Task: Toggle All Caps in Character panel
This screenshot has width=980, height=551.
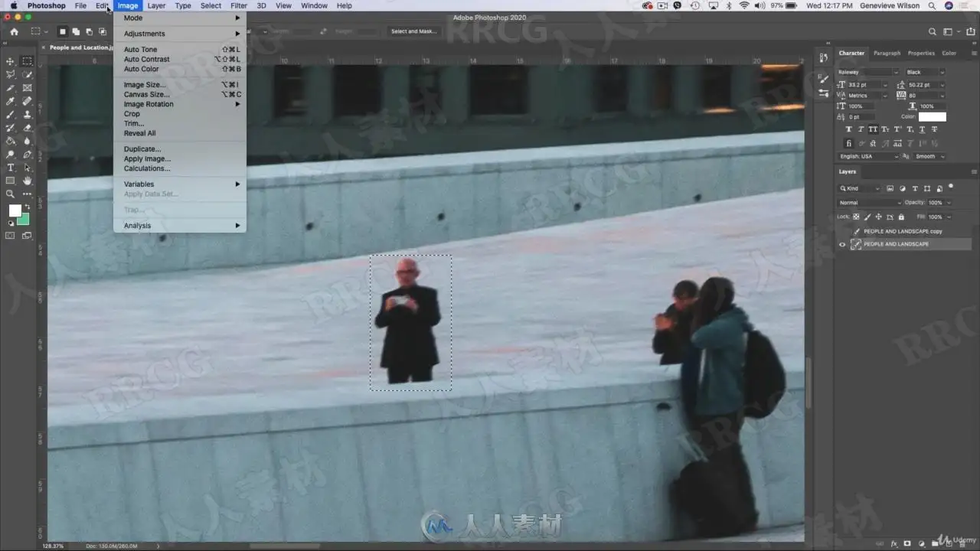Action: [x=873, y=129]
